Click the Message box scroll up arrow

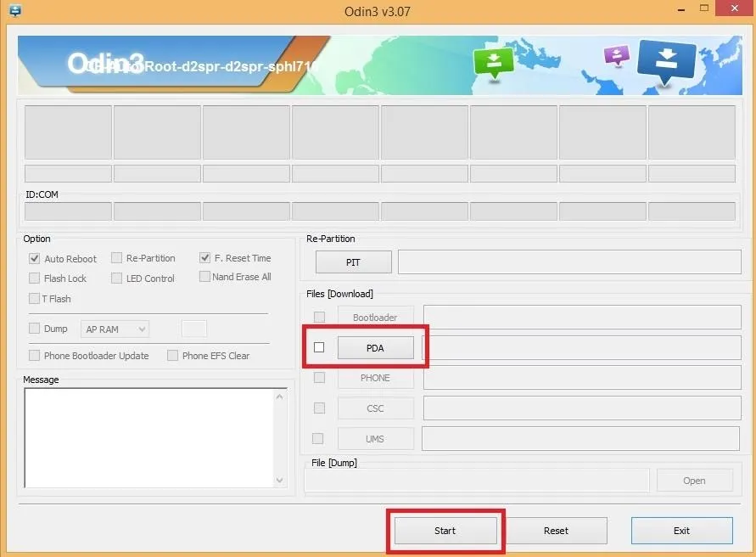pos(280,397)
